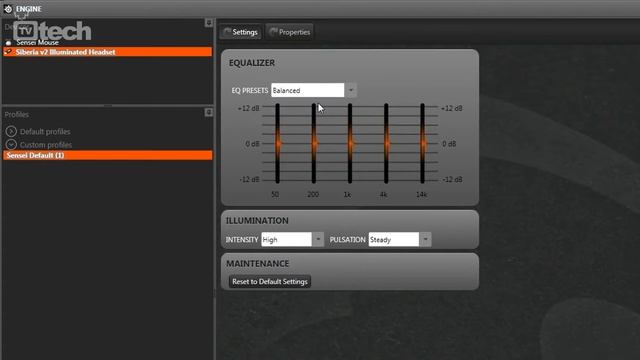640x360 pixels.
Task: Expand the Default profiles group
Action: [11, 131]
